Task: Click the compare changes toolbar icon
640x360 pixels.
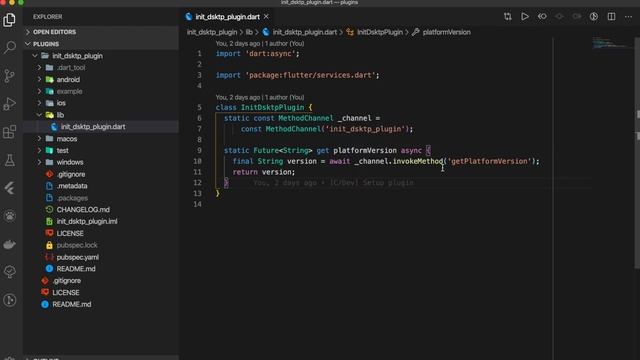Action: [507, 16]
